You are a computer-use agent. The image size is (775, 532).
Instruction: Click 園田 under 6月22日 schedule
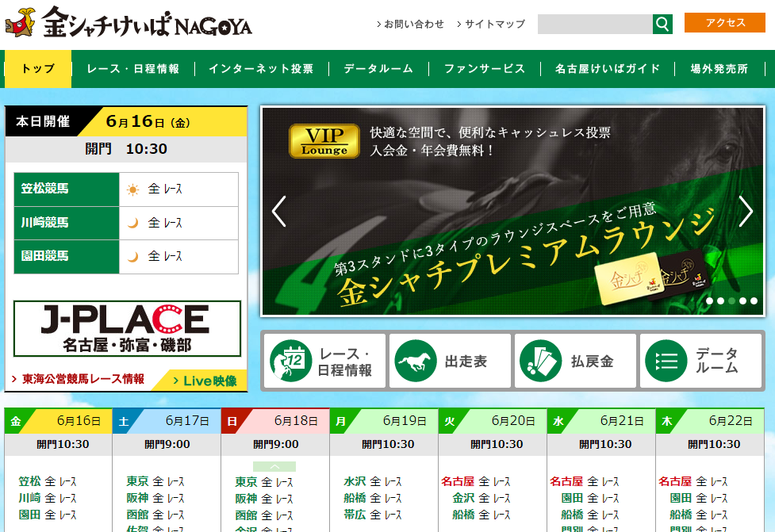tap(681, 498)
